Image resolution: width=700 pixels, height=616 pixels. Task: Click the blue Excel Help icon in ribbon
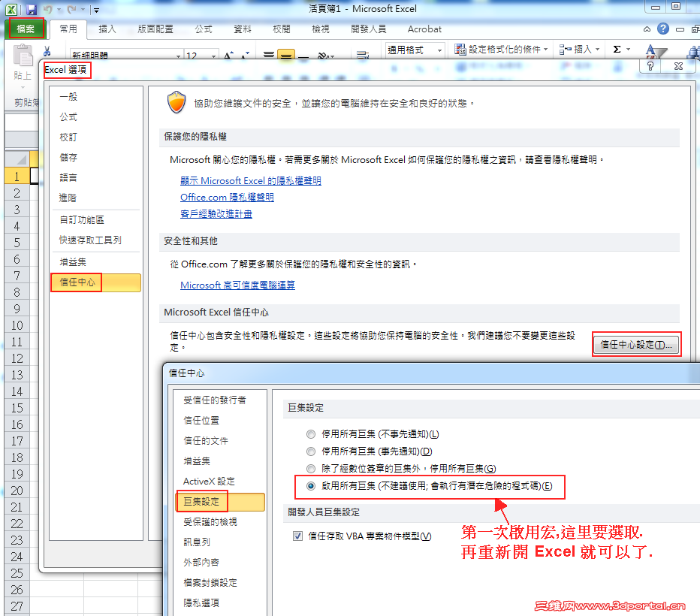coord(663,29)
